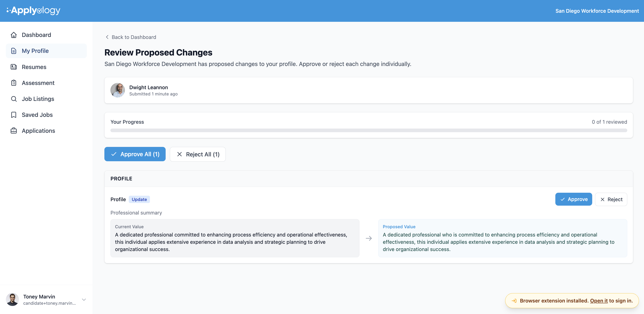644x314 pixels.
Task: Open the Resumes page
Action: pyautogui.click(x=46, y=67)
